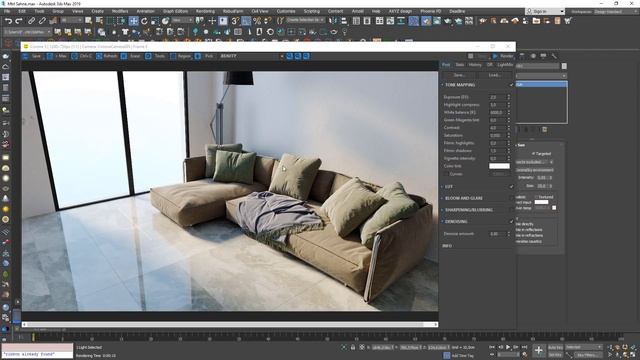Image resolution: width=640 pixels, height=360 pixels.
Task: Click the Align tool icon
Action: 344,21
